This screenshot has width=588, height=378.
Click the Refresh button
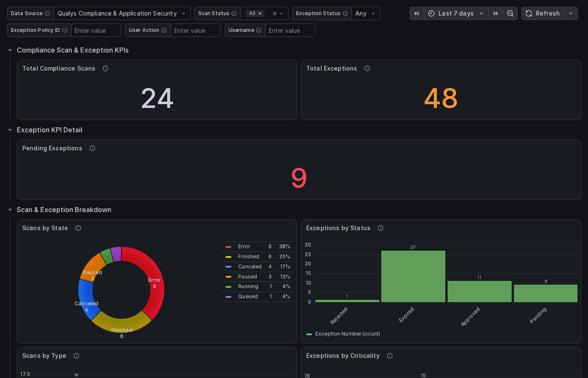click(543, 13)
